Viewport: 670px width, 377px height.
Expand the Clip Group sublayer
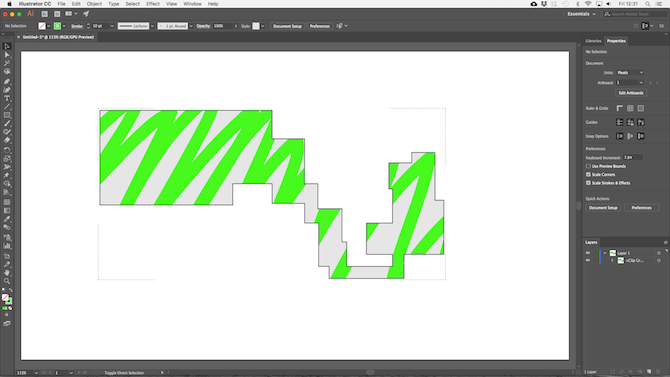[612, 260]
